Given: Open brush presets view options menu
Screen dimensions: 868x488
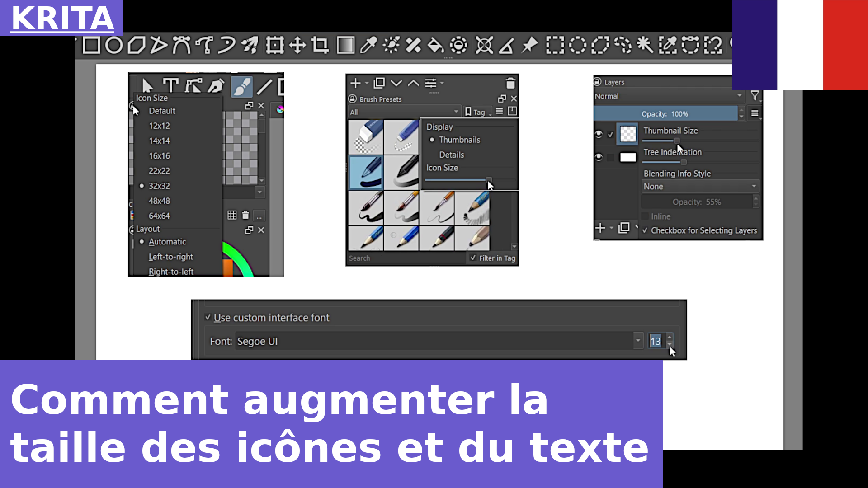Looking at the screenshot, I should [499, 111].
